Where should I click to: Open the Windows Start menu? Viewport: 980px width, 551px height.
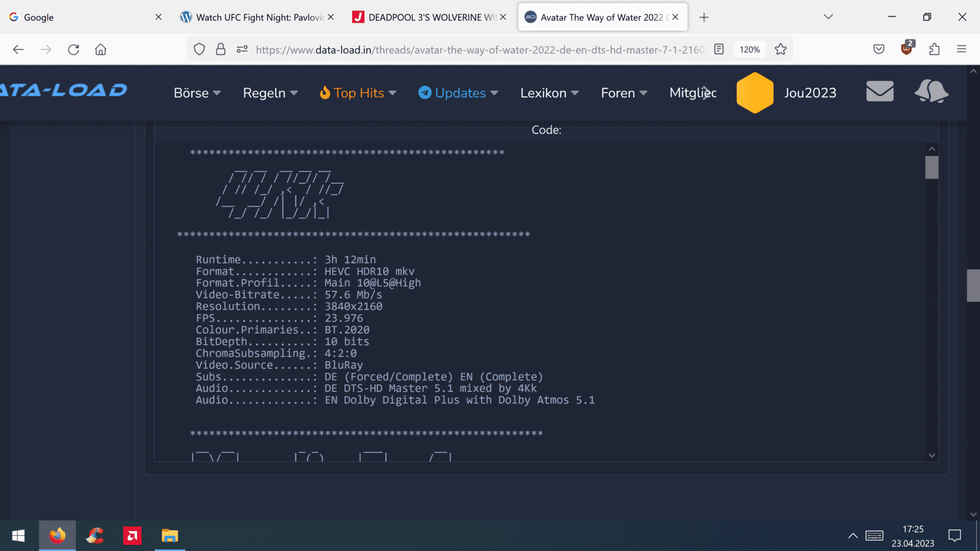coord(18,536)
